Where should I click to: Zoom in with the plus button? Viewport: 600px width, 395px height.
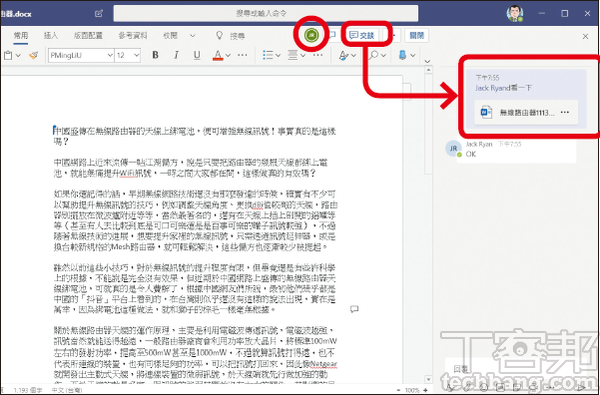tap(426, 390)
